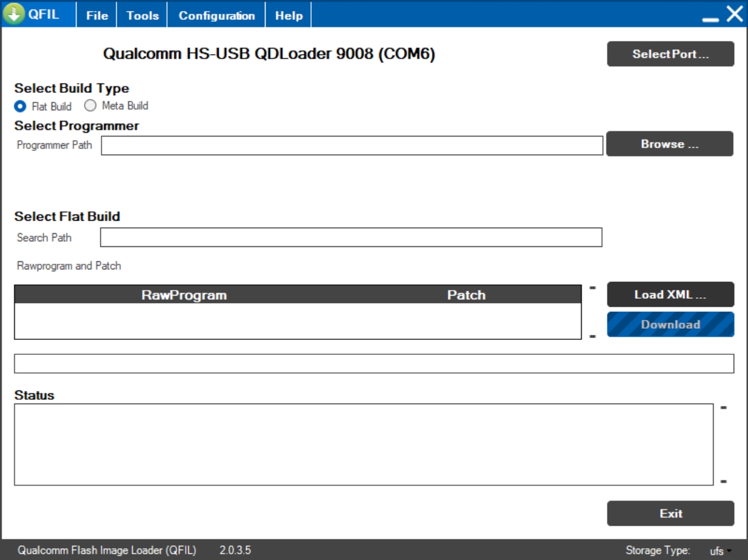Open the Storage Type ufs dropdown
Viewport: 748px width, 560px height.
point(721,551)
